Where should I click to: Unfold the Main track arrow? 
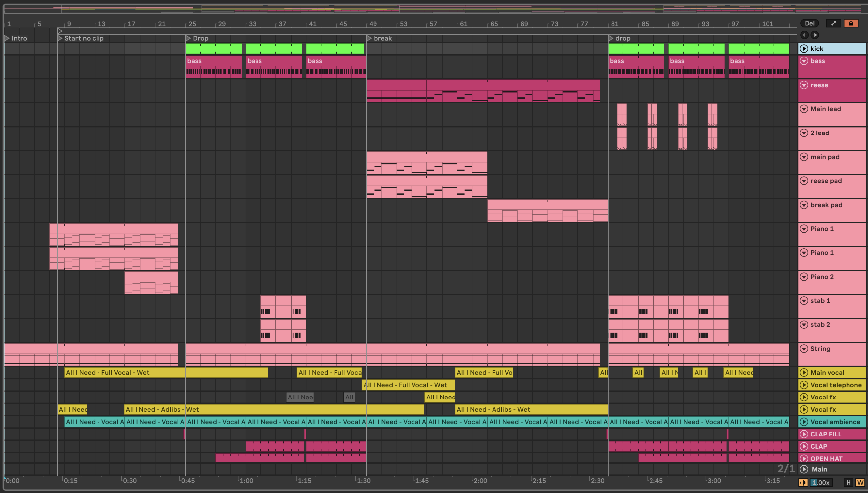point(804,469)
